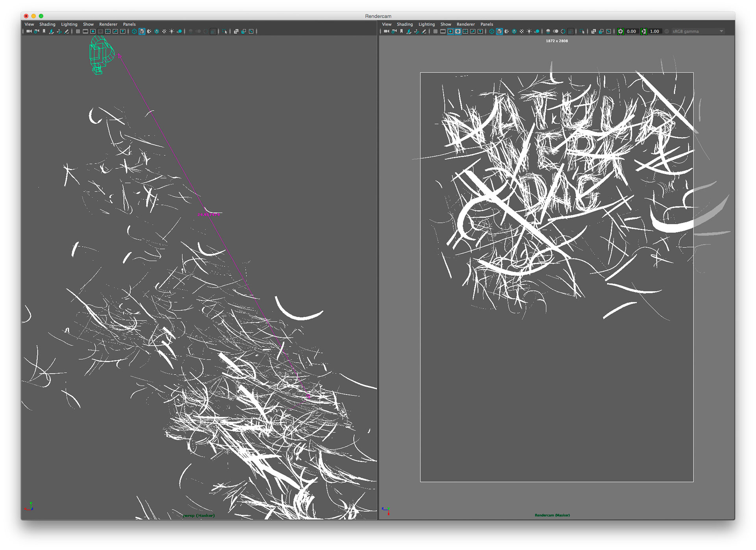Image resolution: width=756 pixels, height=550 pixels.
Task: Click Use All Lights icon in right panel
Action: [529, 31]
